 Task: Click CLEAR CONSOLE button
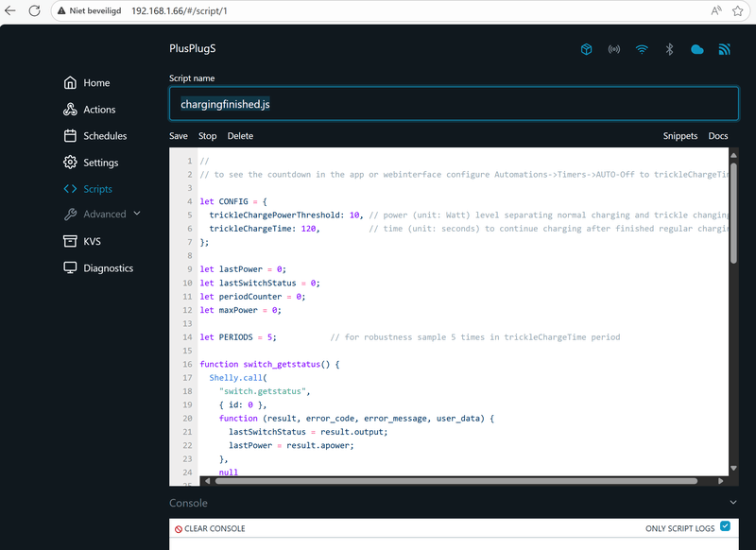[210, 529]
